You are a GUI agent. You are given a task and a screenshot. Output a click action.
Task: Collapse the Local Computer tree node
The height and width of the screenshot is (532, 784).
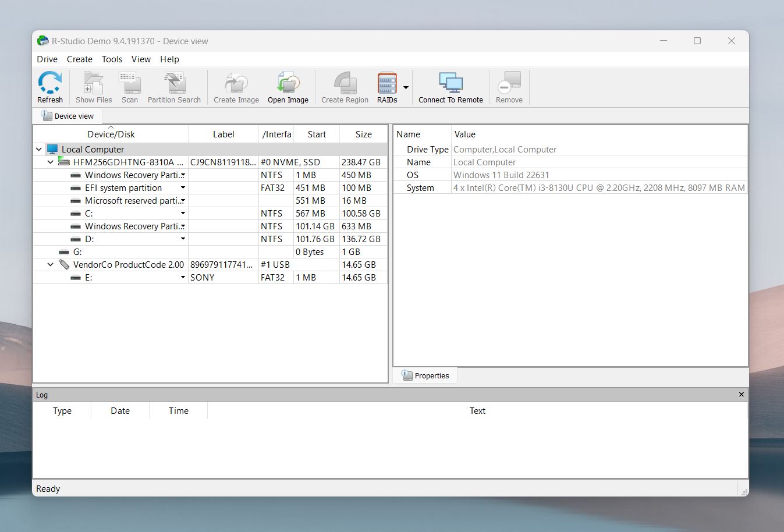click(x=39, y=150)
